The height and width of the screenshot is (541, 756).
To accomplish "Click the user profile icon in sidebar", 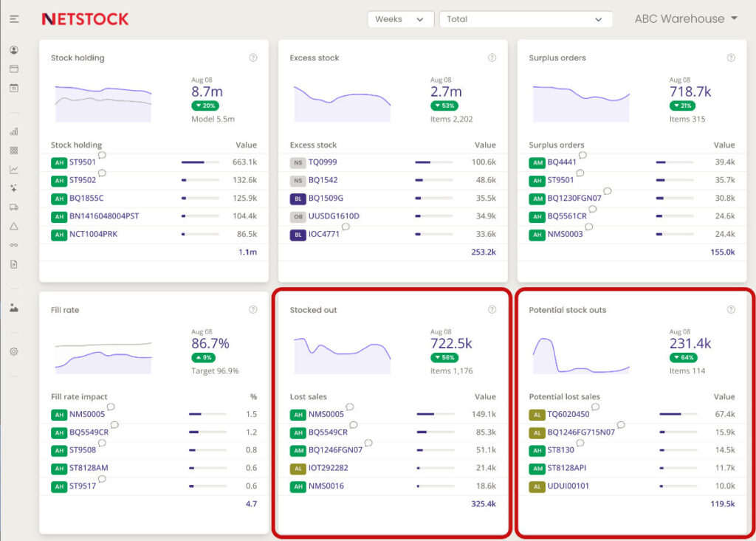I will 13,50.
